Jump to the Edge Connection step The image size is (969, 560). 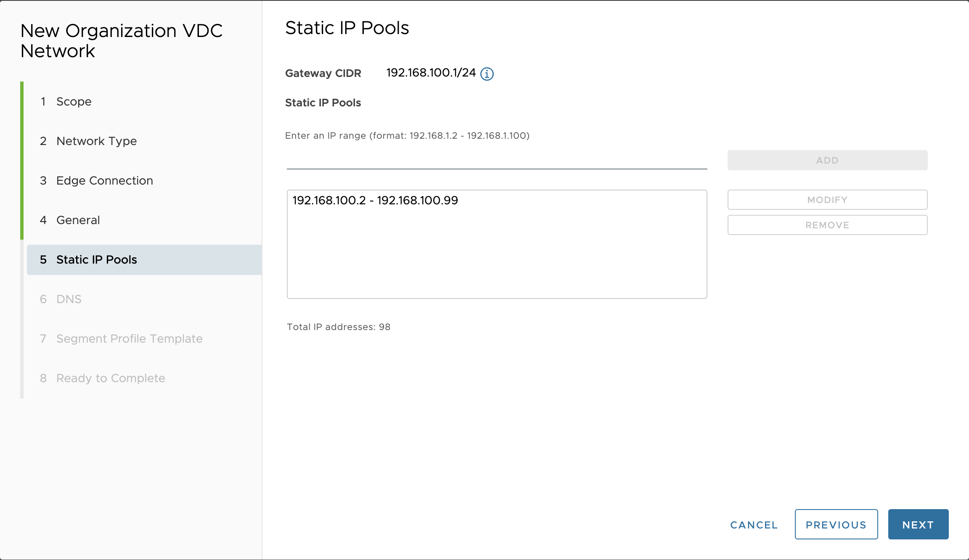click(x=104, y=181)
